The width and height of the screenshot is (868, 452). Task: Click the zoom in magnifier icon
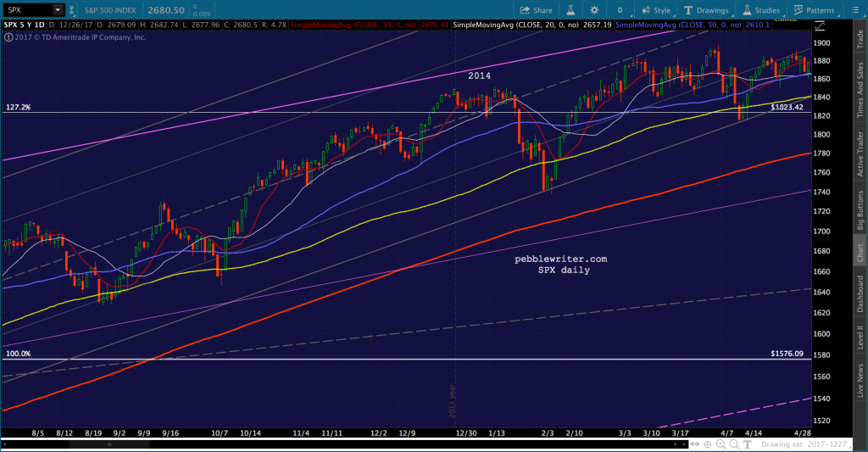point(721,444)
